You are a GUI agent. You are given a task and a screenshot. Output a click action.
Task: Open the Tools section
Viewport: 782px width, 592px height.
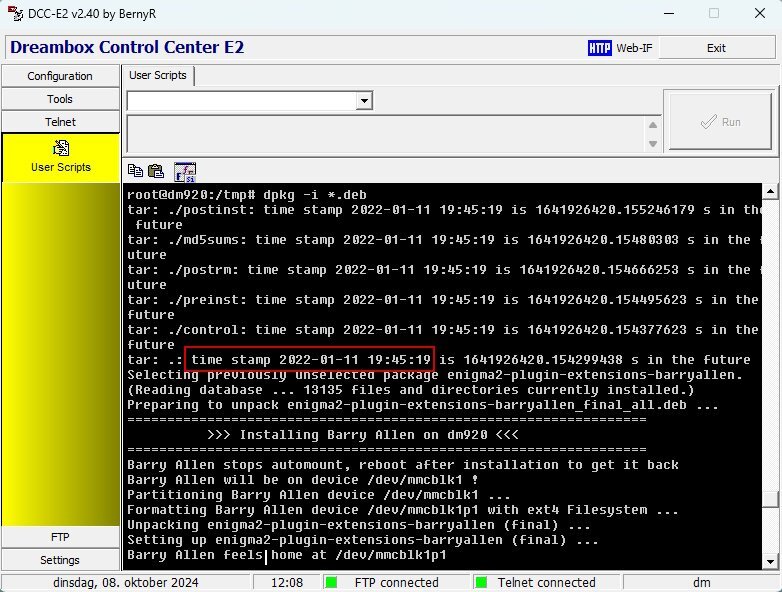coord(60,99)
